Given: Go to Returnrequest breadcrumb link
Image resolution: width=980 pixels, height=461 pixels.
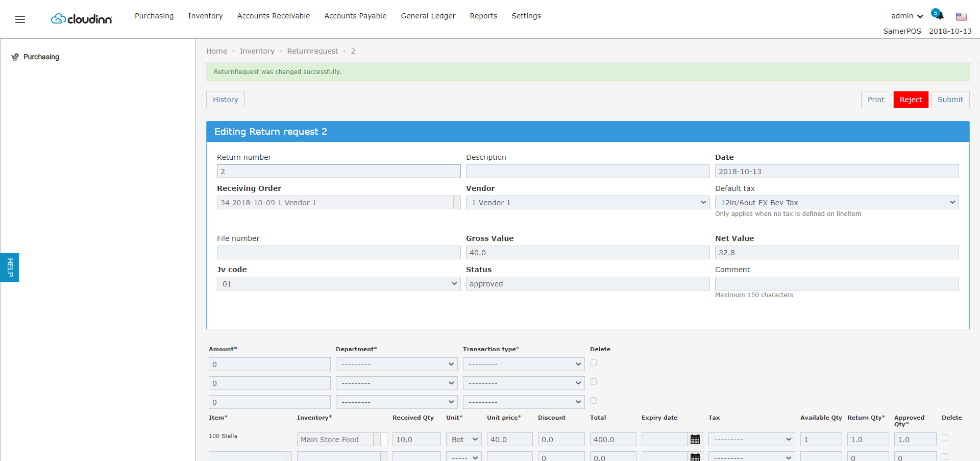Looking at the screenshot, I should click(x=312, y=51).
